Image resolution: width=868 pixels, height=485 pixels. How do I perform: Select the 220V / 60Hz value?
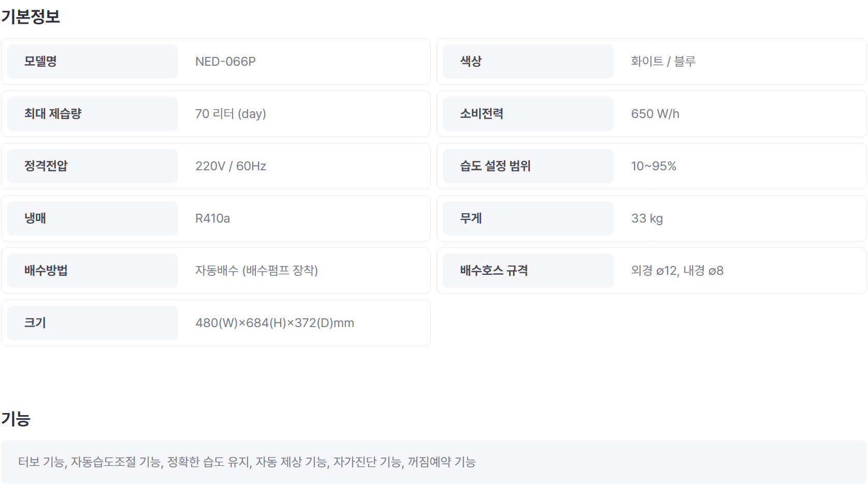pos(230,166)
